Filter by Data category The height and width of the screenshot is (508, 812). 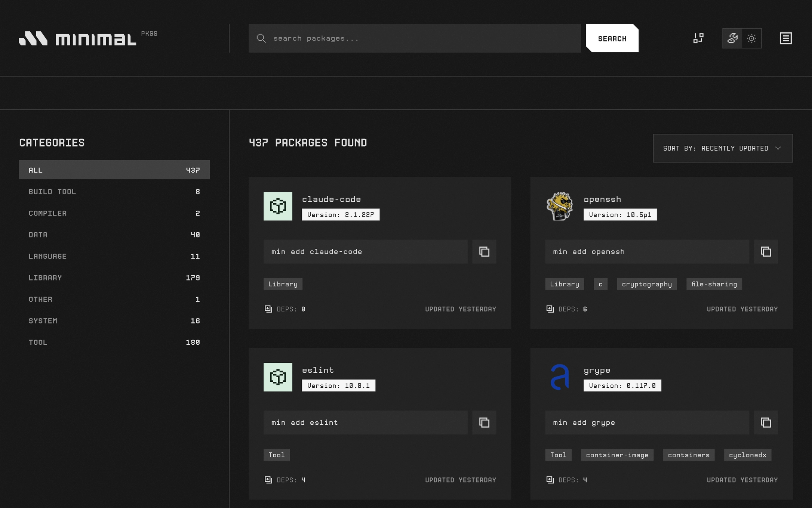point(114,235)
